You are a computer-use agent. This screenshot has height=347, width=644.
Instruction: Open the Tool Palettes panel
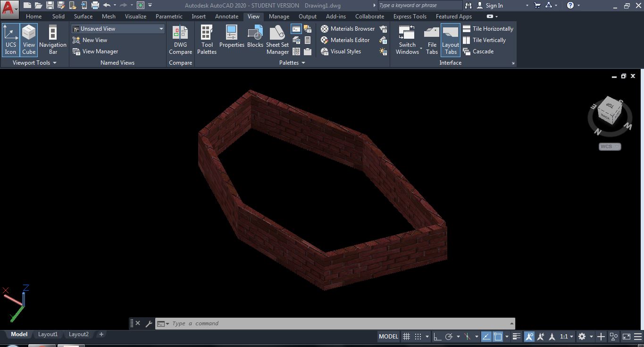(207, 40)
